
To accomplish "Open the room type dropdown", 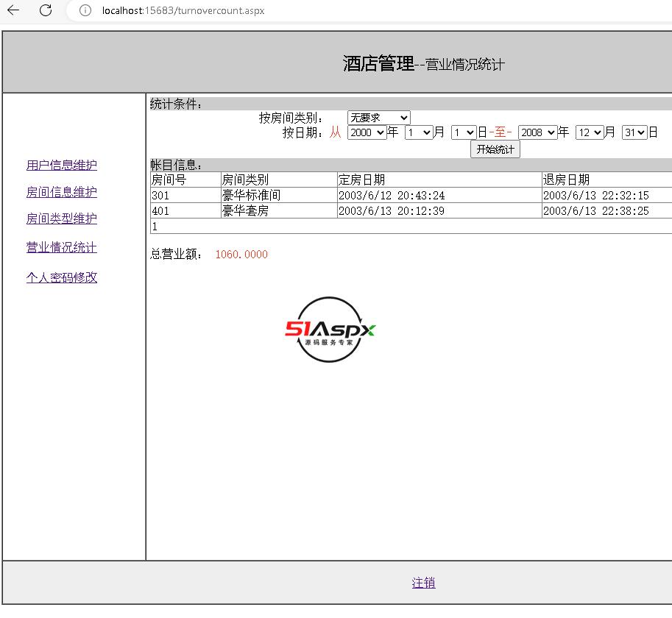I will click(x=378, y=118).
